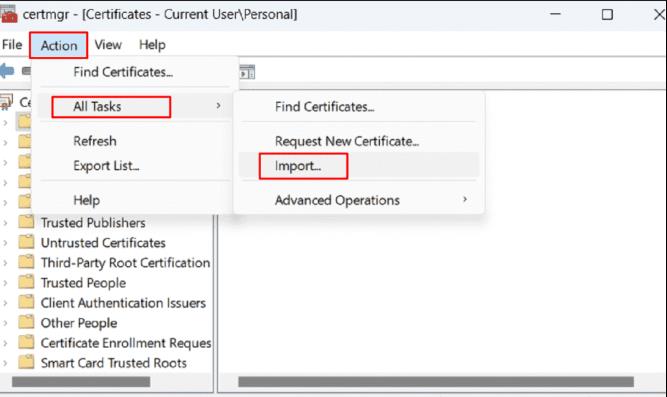This screenshot has height=397, width=667.
Task: Click the tree pane horizontal scrollbar
Action: point(81,382)
